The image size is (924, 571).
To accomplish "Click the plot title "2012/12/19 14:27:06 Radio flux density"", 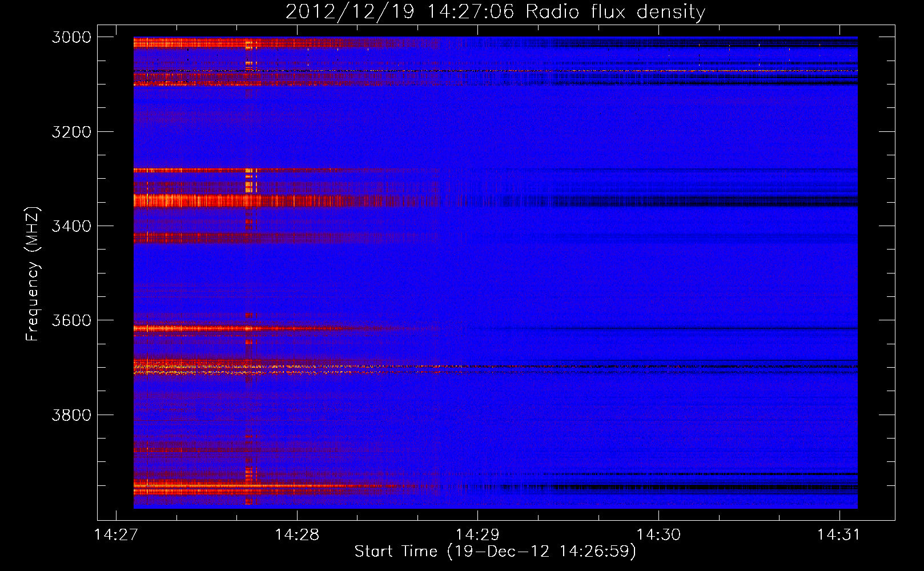I will 495,12.
